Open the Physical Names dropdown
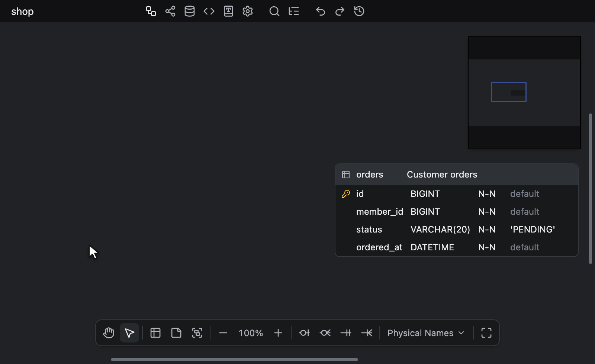 (x=426, y=333)
